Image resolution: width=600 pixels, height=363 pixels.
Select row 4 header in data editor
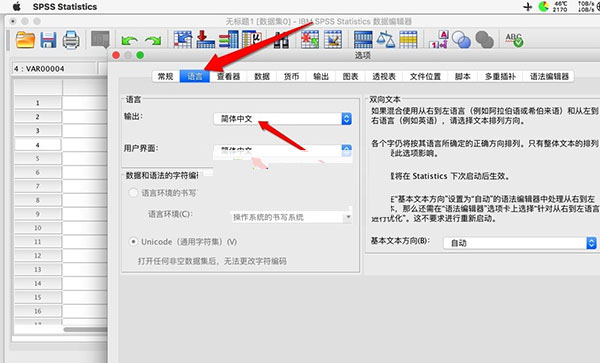pyautogui.click(x=38, y=145)
